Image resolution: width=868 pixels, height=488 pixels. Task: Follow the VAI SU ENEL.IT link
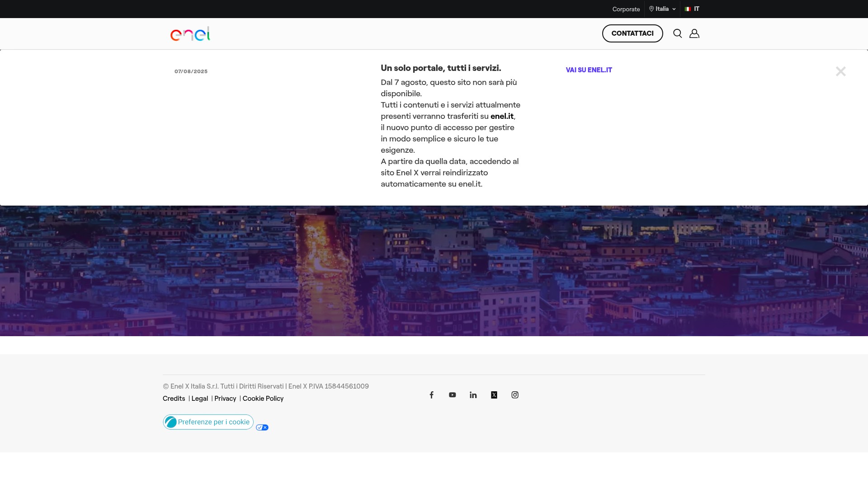pyautogui.click(x=589, y=70)
